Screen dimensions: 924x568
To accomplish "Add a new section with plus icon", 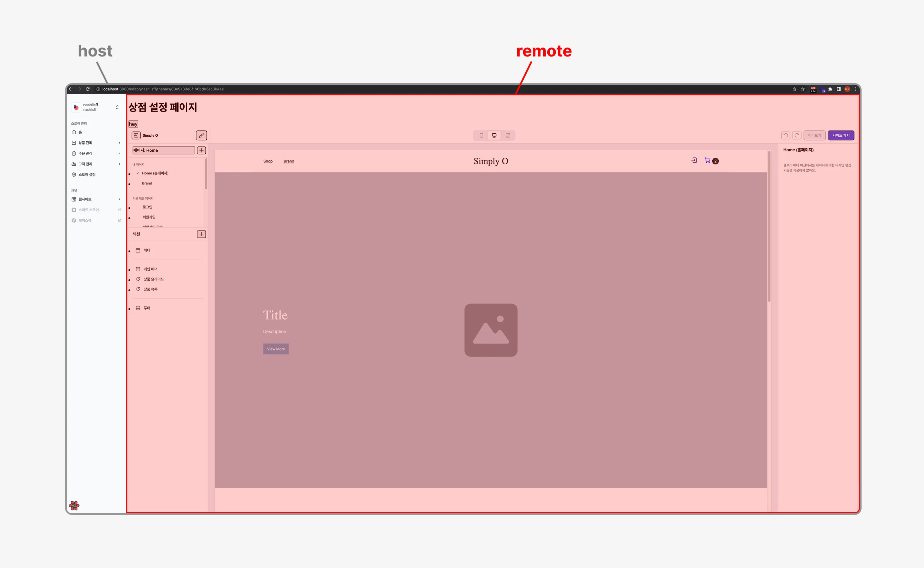I will coord(201,234).
